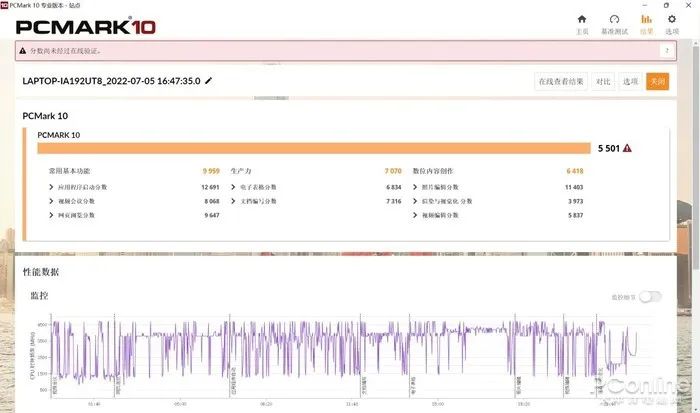Click the rendering score value 3 973

(575, 201)
